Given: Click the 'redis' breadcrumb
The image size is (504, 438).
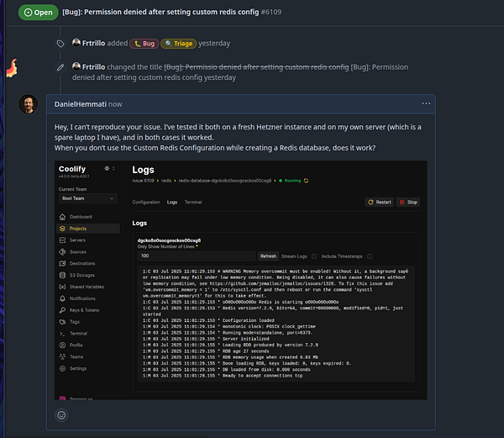Looking at the screenshot, I should click(x=166, y=181).
